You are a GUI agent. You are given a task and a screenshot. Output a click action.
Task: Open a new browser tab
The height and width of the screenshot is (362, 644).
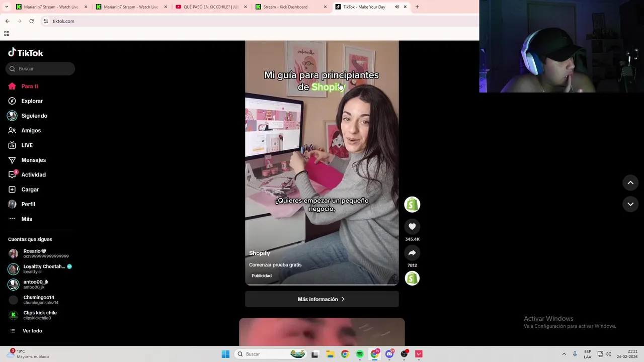click(x=417, y=7)
